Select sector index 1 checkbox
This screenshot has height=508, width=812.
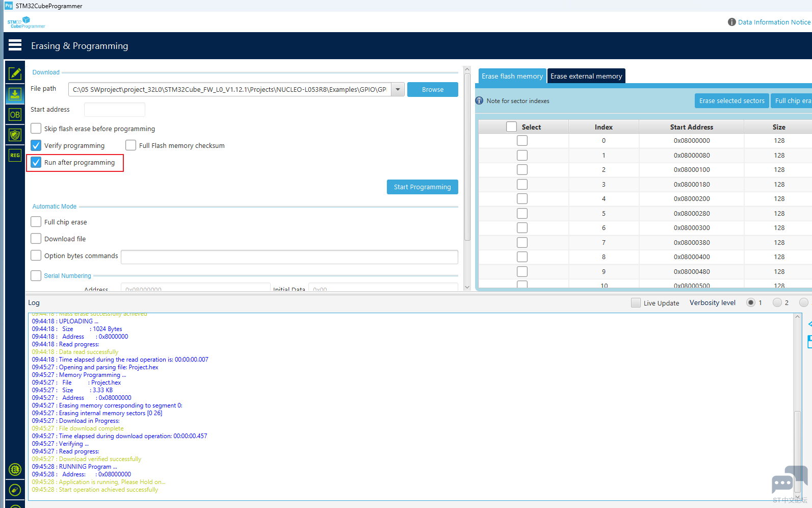[522, 155]
